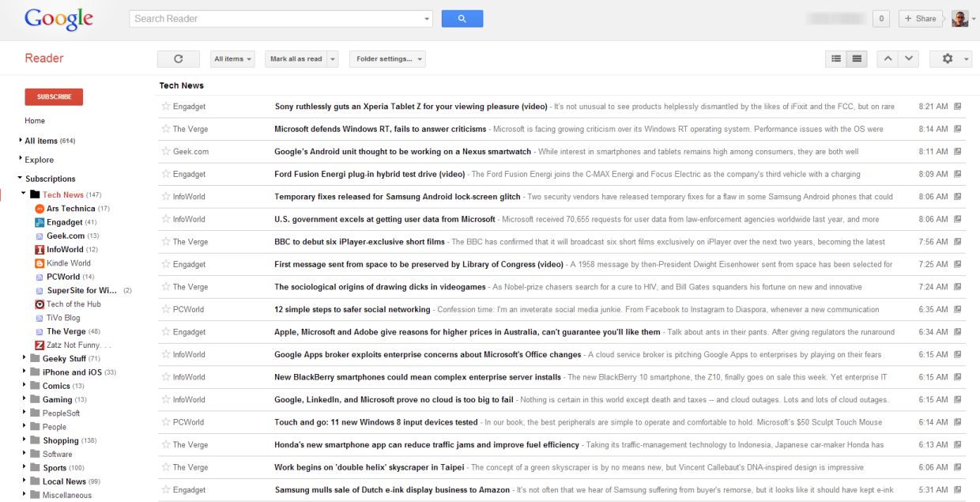
Task: Select the Shopping folder
Action: click(x=61, y=440)
